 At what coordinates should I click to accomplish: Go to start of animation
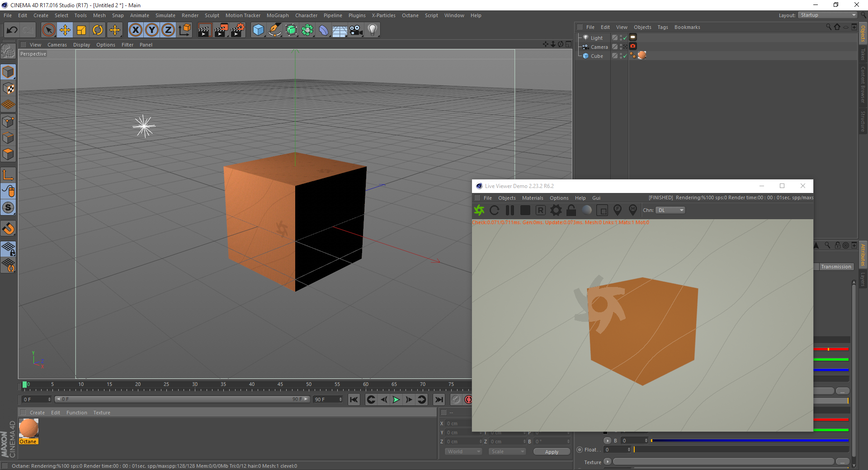point(354,399)
